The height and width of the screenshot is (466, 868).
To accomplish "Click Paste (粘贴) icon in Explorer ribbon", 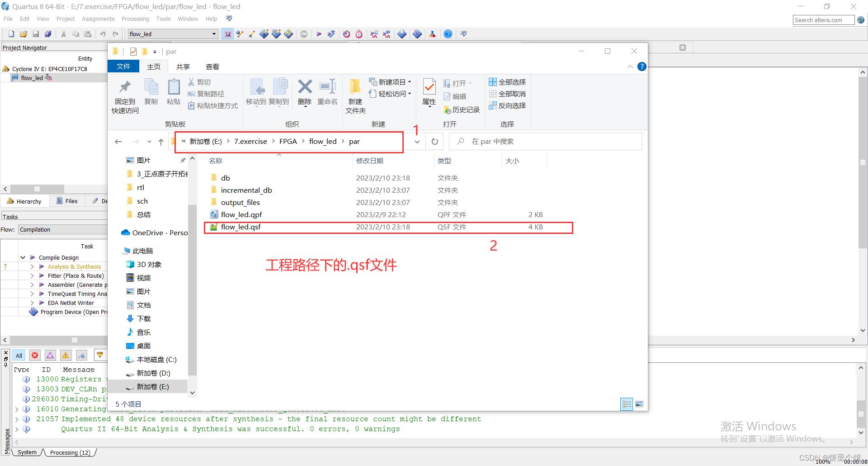I will pos(174,92).
